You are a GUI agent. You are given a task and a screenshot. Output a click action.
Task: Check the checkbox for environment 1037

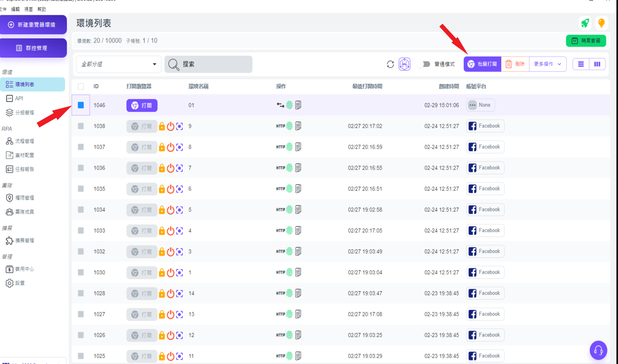pyautogui.click(x=81, y=147)
